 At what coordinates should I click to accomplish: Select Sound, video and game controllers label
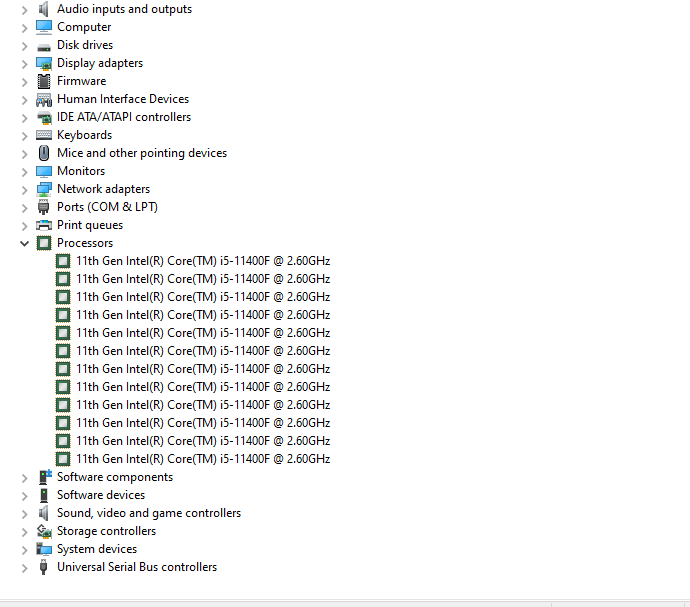coord(149,513)
